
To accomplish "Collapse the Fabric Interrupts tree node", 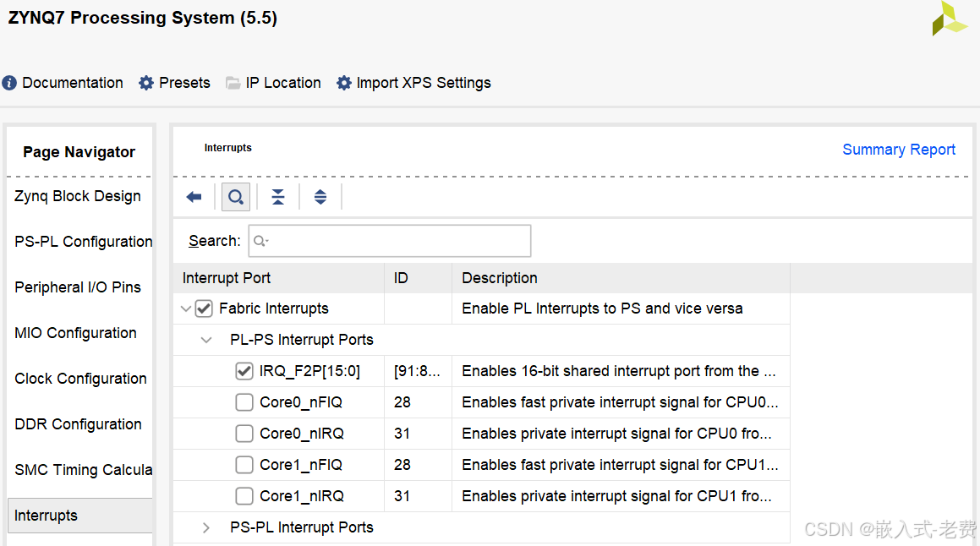I will (x=186, y=308).
